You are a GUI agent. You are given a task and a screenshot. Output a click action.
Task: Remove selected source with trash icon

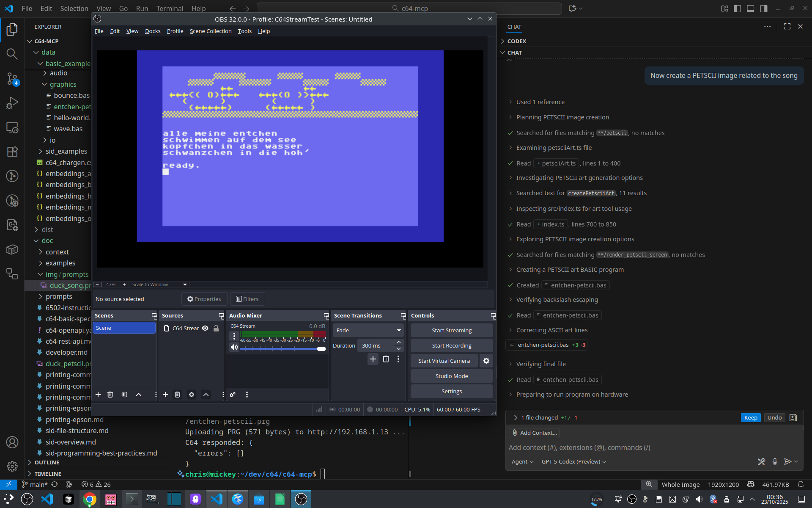(178, 395)
